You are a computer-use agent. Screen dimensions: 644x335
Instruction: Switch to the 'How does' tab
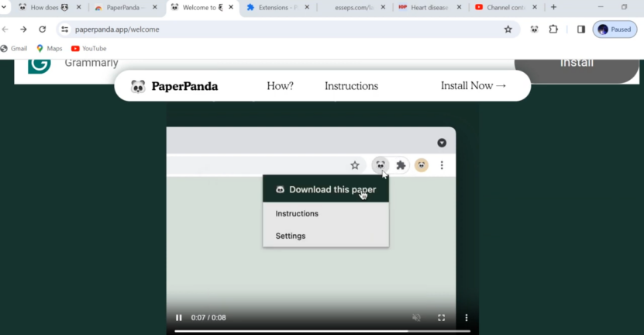coord(44,8)
